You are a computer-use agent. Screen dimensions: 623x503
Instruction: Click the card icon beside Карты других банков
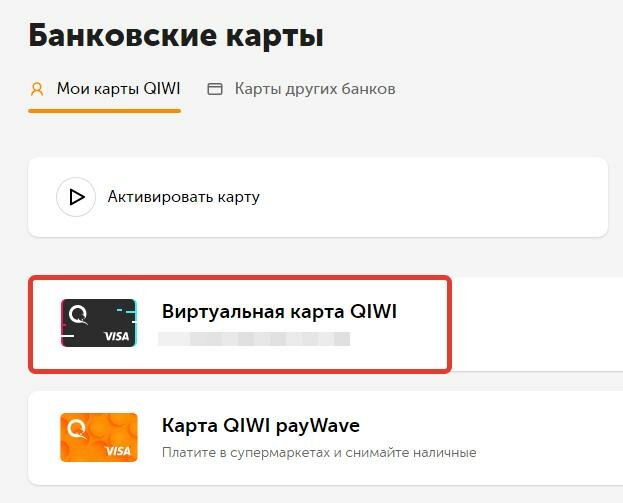tap(215, 89)
